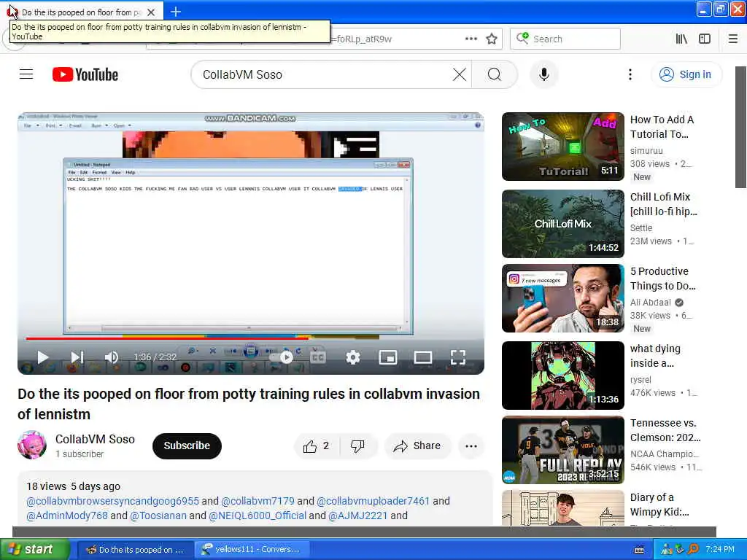The width and height of the screenshot is (747, 560).
Task: Open YouTube hamburger guide menu
Action: tap(26, 74)
